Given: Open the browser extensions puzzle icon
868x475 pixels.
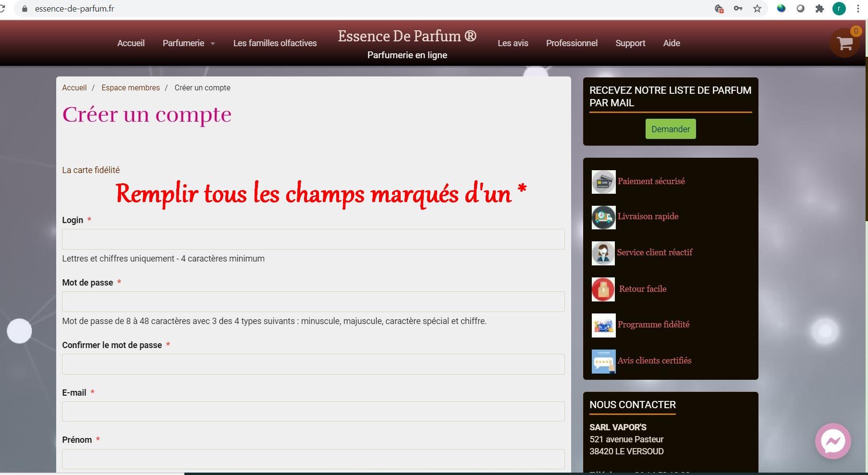Looking at the screenshot, I should coord(819,9).
